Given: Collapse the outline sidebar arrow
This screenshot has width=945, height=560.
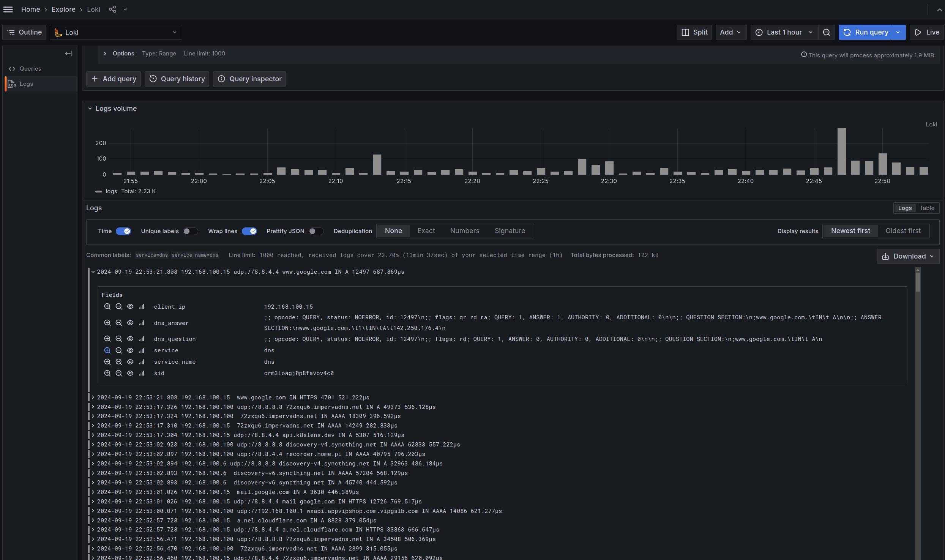Looking at the screenshot, I should coord(69,54).
